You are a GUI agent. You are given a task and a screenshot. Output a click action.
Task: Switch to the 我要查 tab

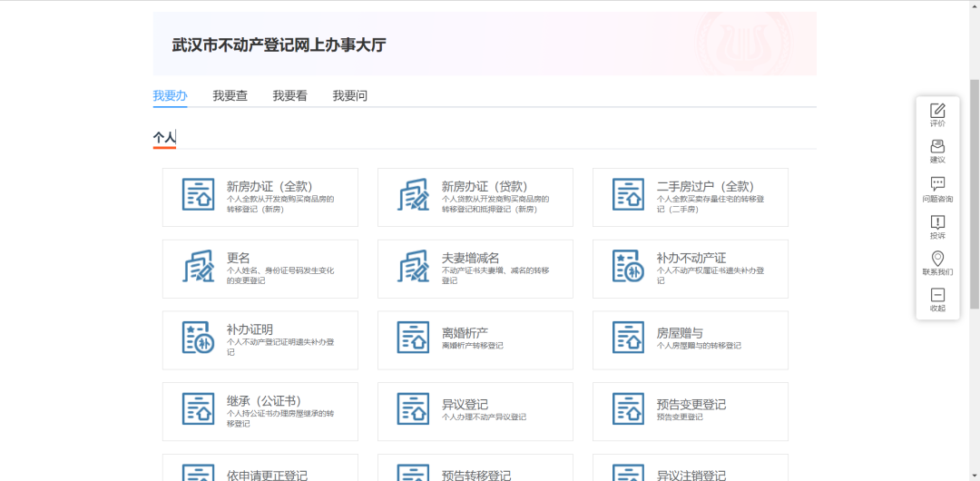pos(230,96)
